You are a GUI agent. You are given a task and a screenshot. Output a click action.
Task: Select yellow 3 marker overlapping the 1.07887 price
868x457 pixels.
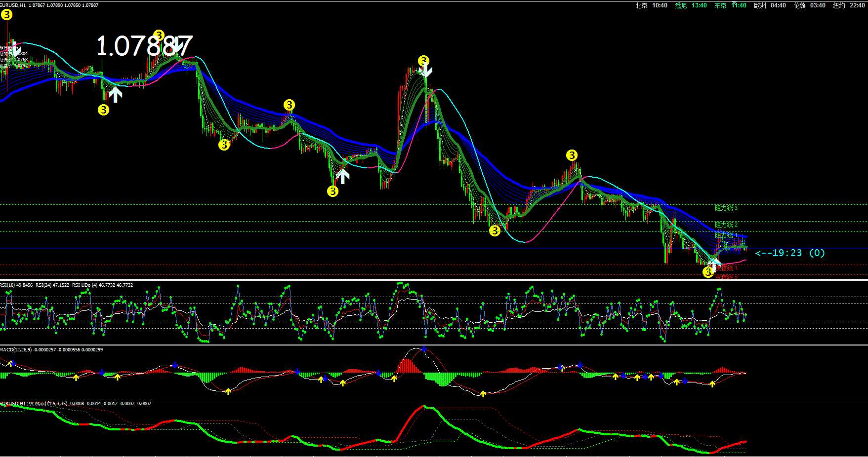click(x=159, y=35)
